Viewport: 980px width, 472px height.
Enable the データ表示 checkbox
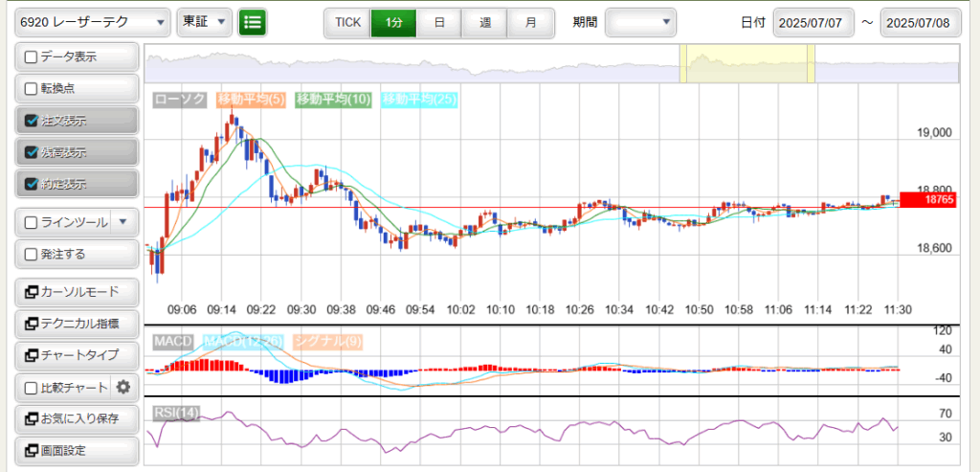click(x=31, y=56)
